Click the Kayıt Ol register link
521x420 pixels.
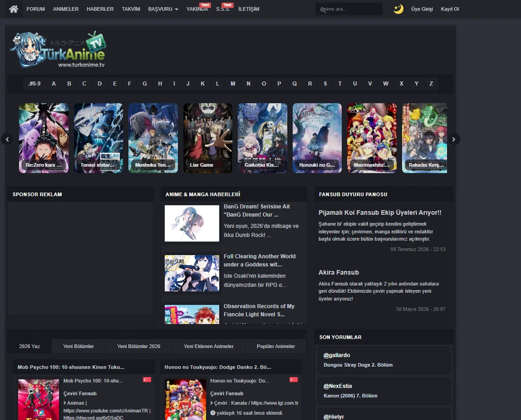450,9
